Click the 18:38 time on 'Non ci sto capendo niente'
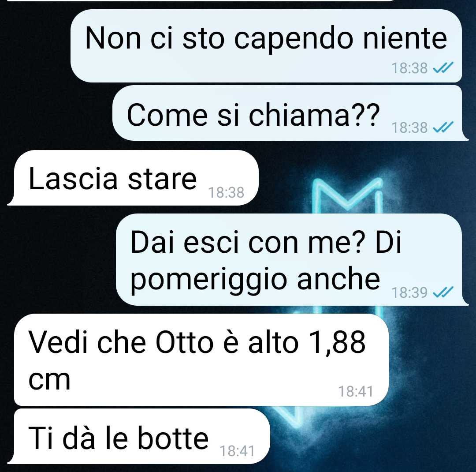 click(x=409, y=68)
